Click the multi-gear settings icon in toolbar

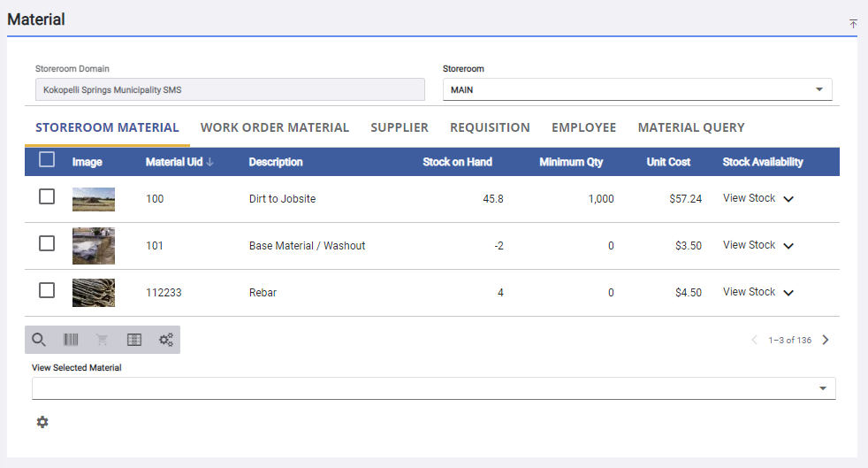(x=165, y=340)
